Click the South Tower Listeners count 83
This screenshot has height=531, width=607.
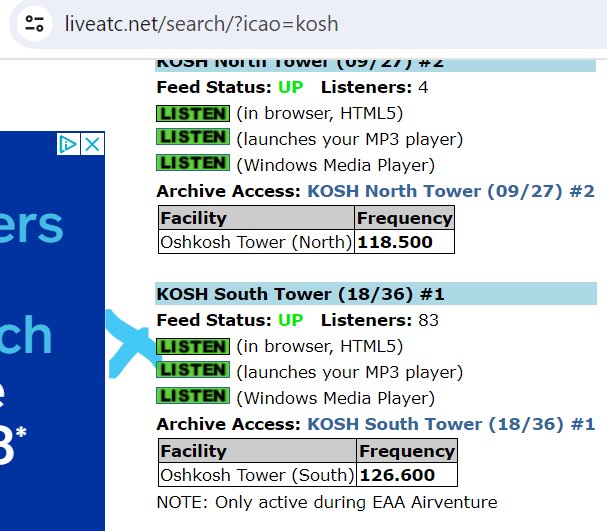click(x=428, y=320)
